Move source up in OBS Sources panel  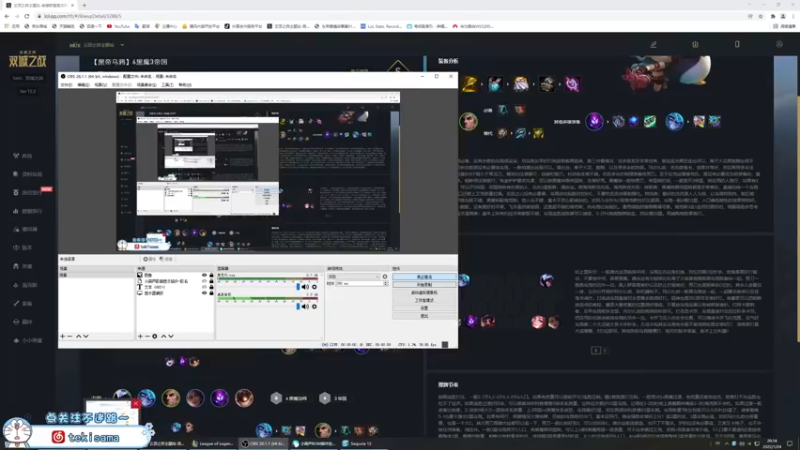point(164,336)
